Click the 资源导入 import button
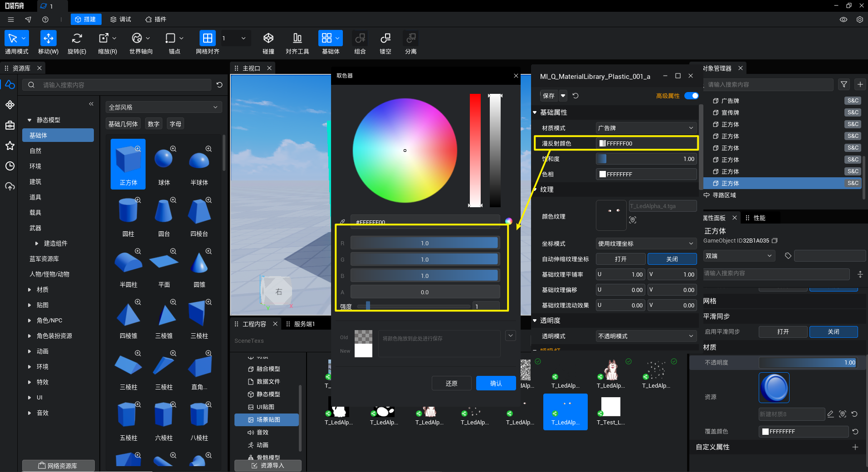Image resolution: width=868 pixels, height=472 pixels. tap(268, 466)
